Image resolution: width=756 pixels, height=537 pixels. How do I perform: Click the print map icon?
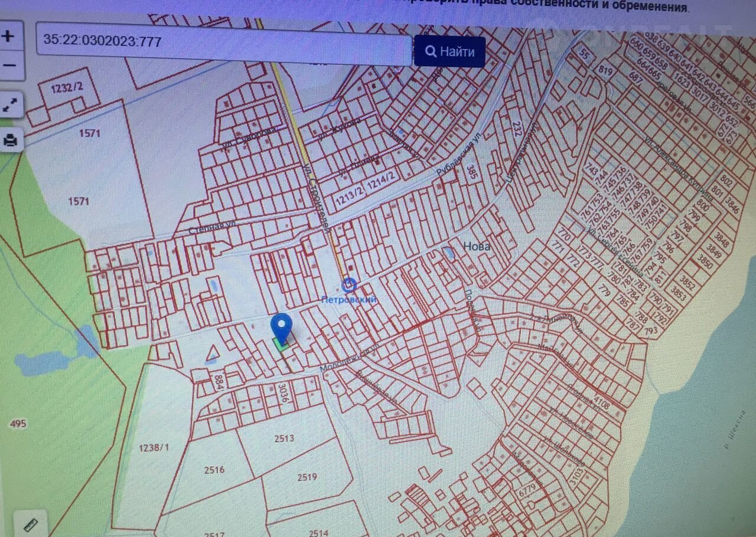[x=11, y=140]
